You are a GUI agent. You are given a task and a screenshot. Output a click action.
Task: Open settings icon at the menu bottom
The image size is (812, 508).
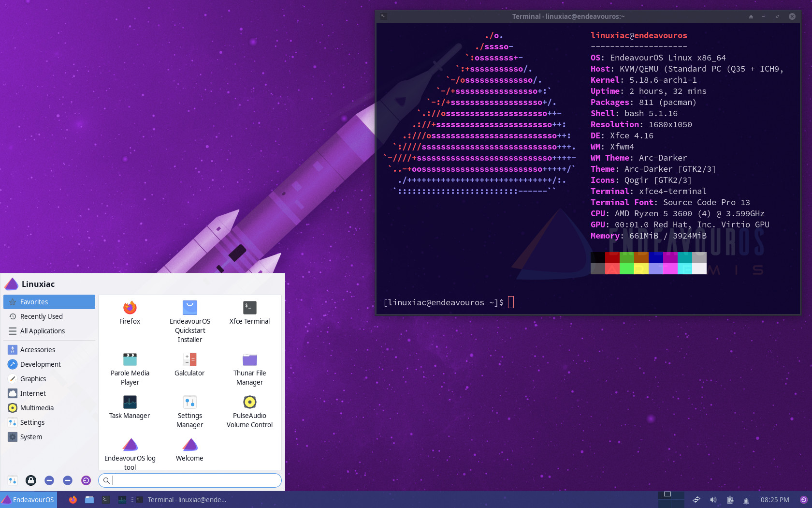tap(13, 480)
